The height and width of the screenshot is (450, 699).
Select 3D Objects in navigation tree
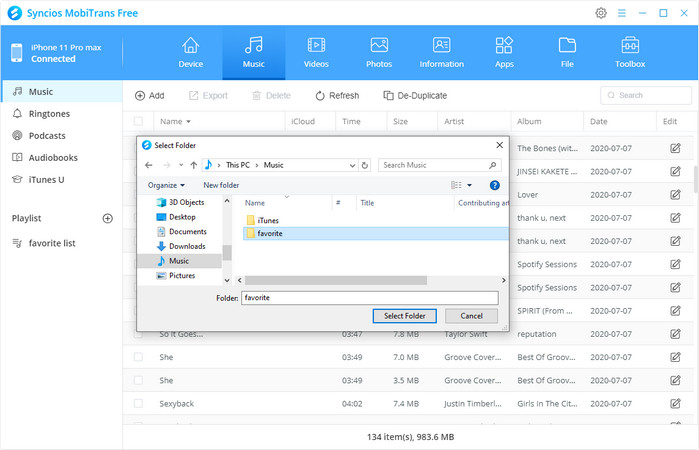click(181, 202)
